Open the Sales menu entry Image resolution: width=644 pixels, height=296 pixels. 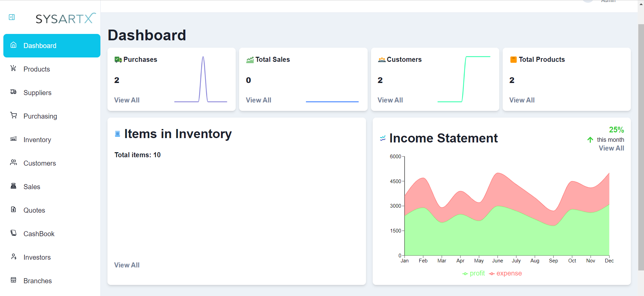pyautogui.click(x=52, y=187)
